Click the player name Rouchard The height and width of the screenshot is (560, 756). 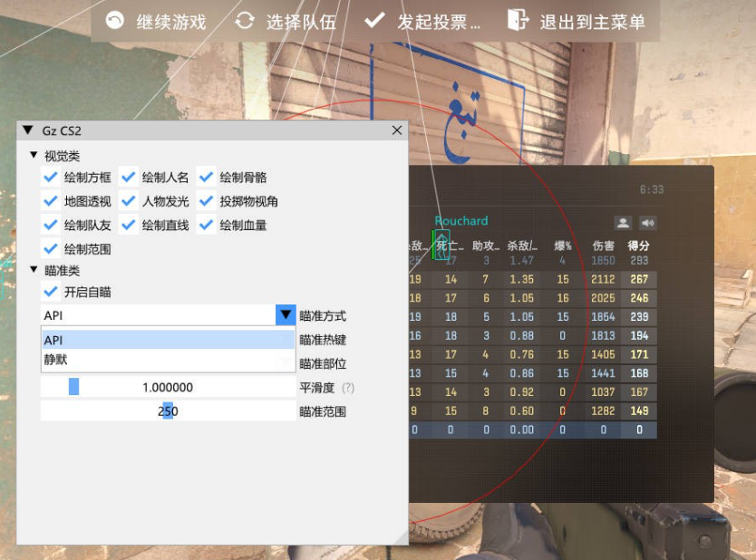pos(460,221)
